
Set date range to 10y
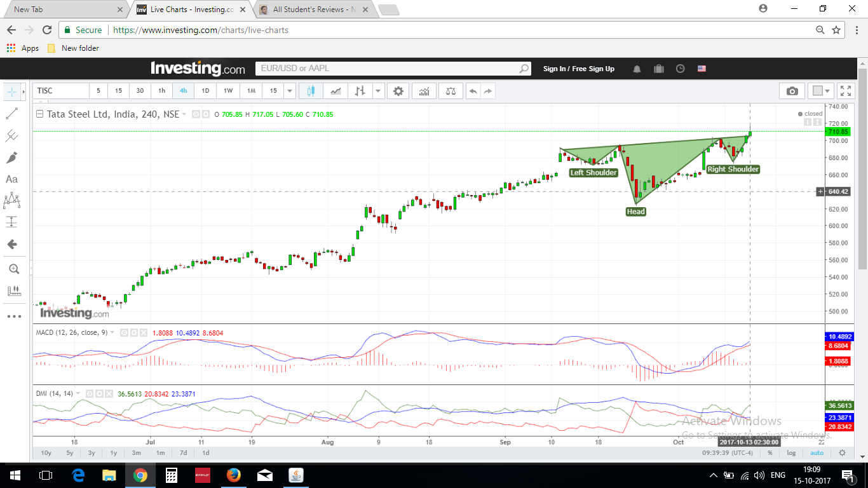46,453
